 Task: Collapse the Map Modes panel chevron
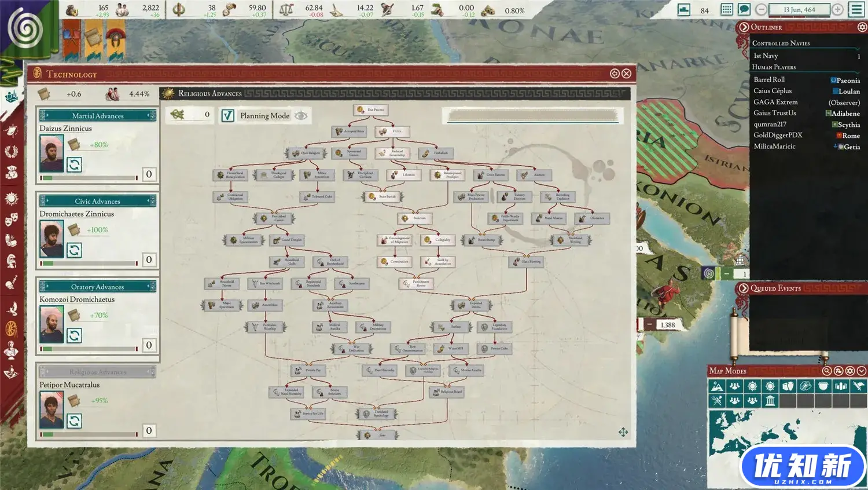(862, 371)
